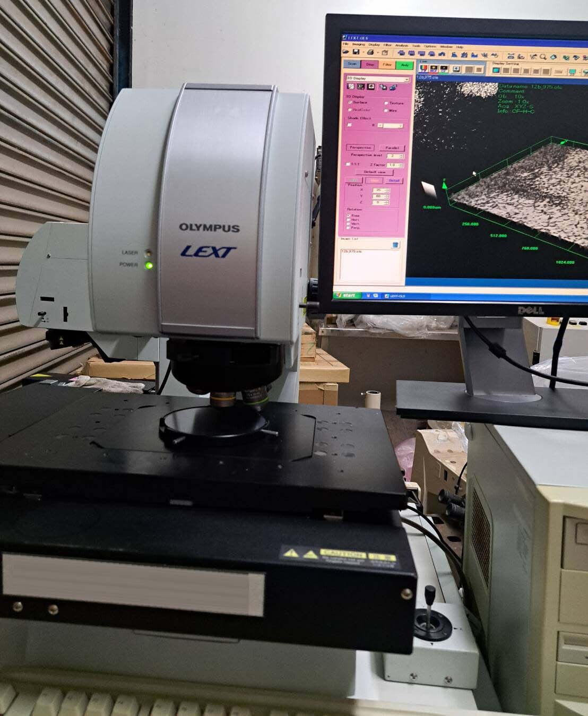Screen dimensions: 588x716
Task: Select the Surface display option
Action: [x=357, y=102]
